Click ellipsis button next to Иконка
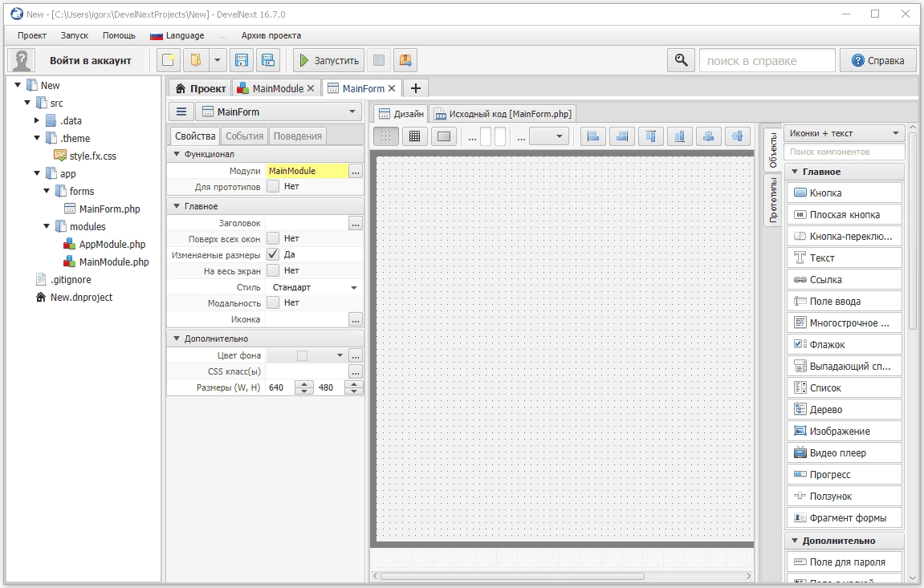Viewport: 924px width, 588px height. pyautogui.click(x=356, y=319)
